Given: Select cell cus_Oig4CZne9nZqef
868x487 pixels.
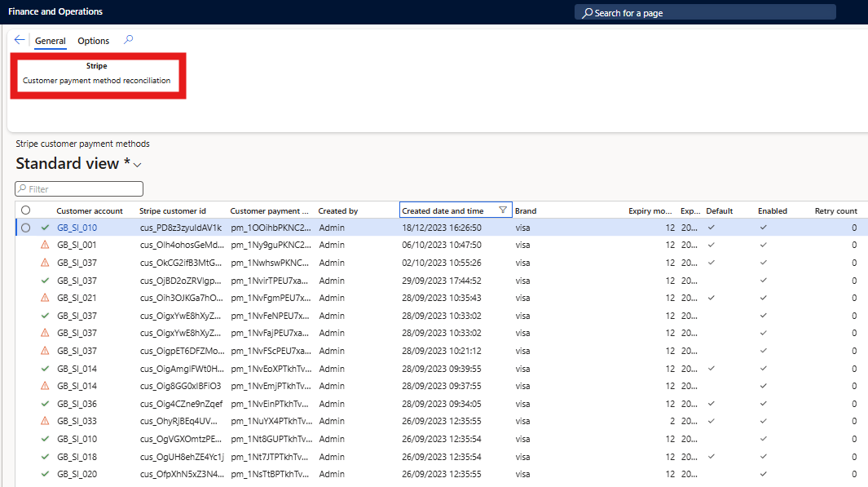Looking at the screenshot, I should [182, 404].
